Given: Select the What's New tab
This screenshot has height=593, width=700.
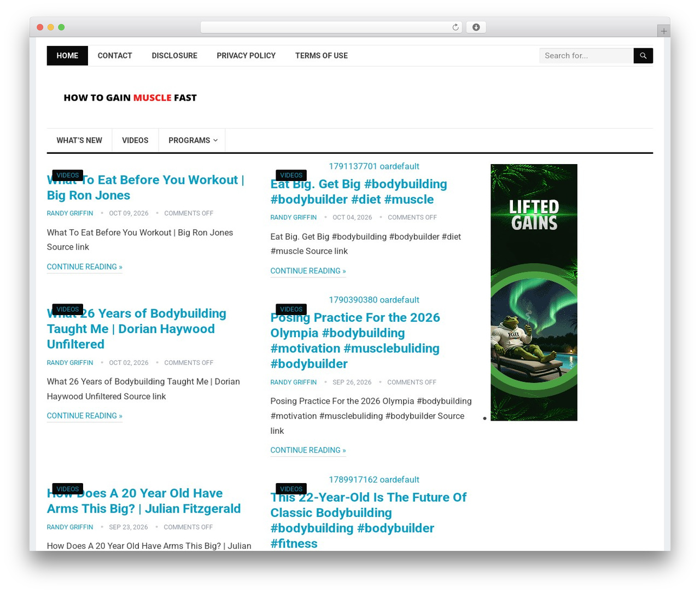Looking at the screenshot, I should [x=79, y=141].
